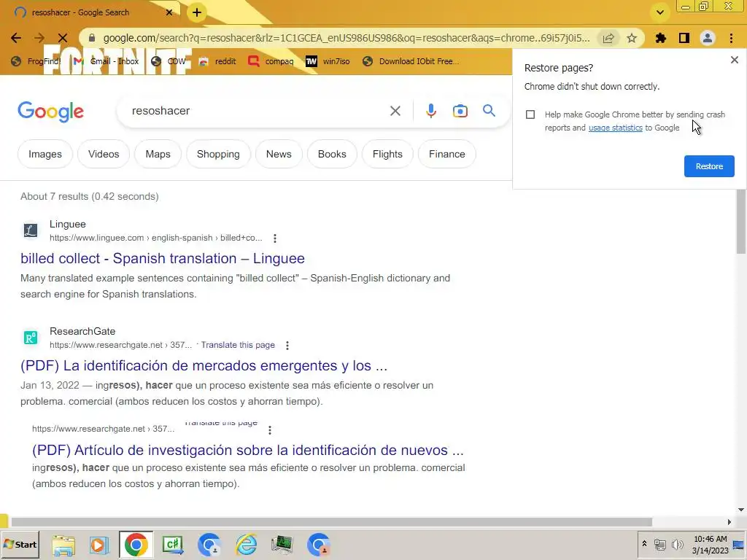The height and width of the screenshot is (560, 747).
Task: Switch to the Books filter
Action: tap(332, 155)
